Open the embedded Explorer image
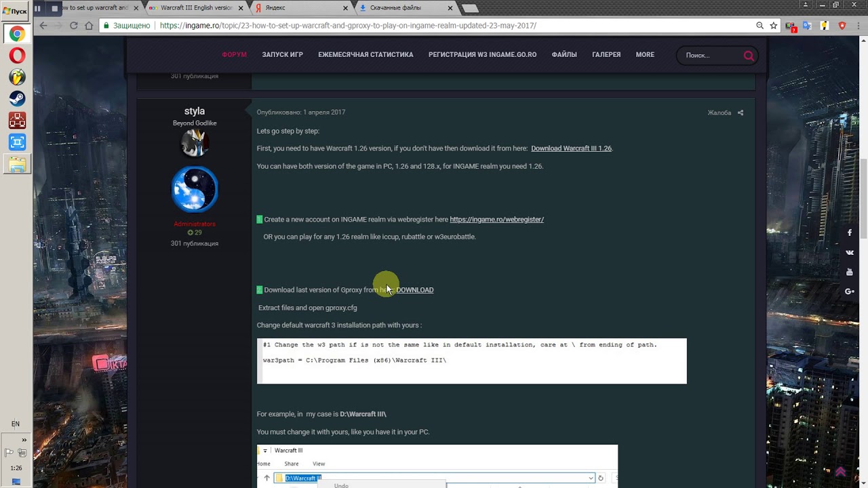The image size is (868, 488). [x=437, y=466]
